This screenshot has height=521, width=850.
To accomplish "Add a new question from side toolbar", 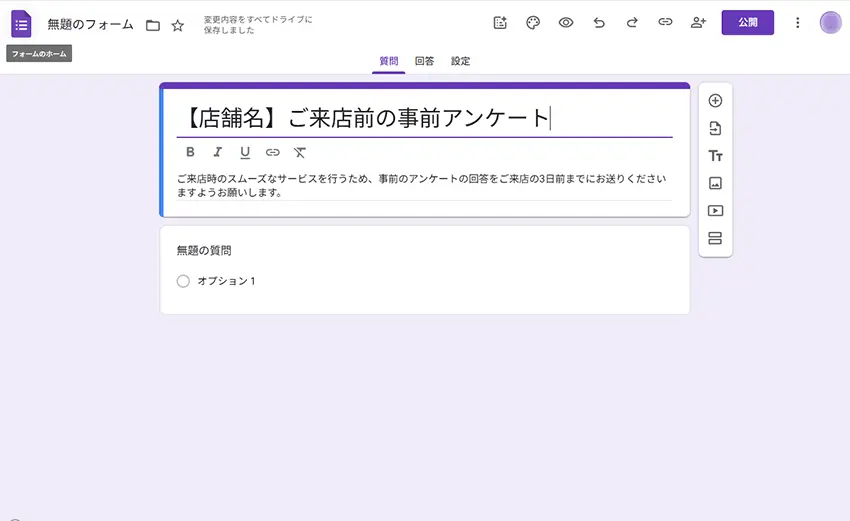I will (715, 100).
